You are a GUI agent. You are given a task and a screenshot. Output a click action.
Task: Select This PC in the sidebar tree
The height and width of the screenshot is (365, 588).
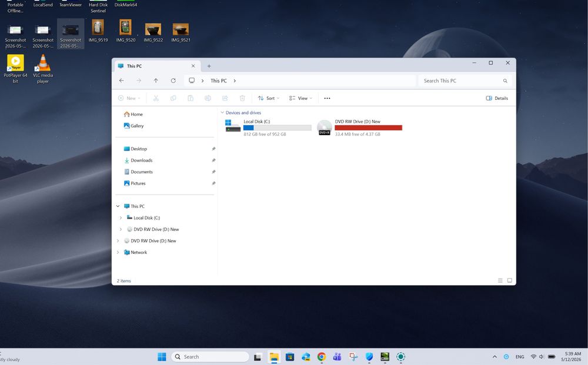tap(134, 206)
